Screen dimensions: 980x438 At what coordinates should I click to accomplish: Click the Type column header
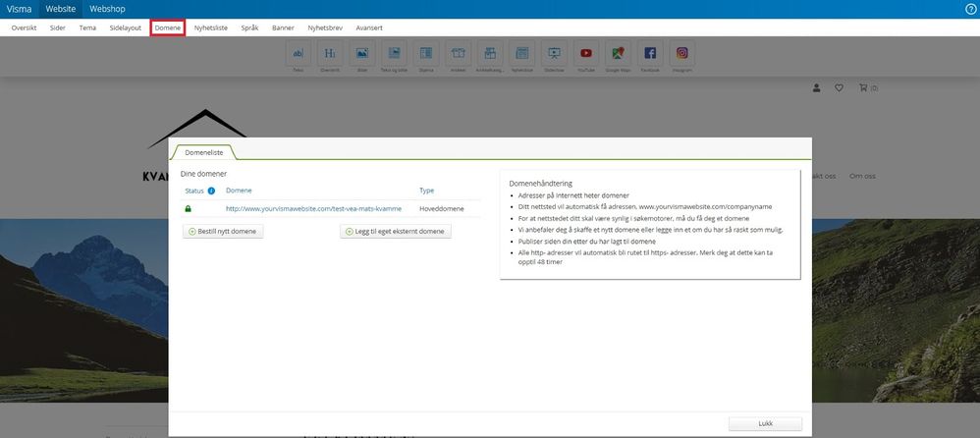click(426, 191)
